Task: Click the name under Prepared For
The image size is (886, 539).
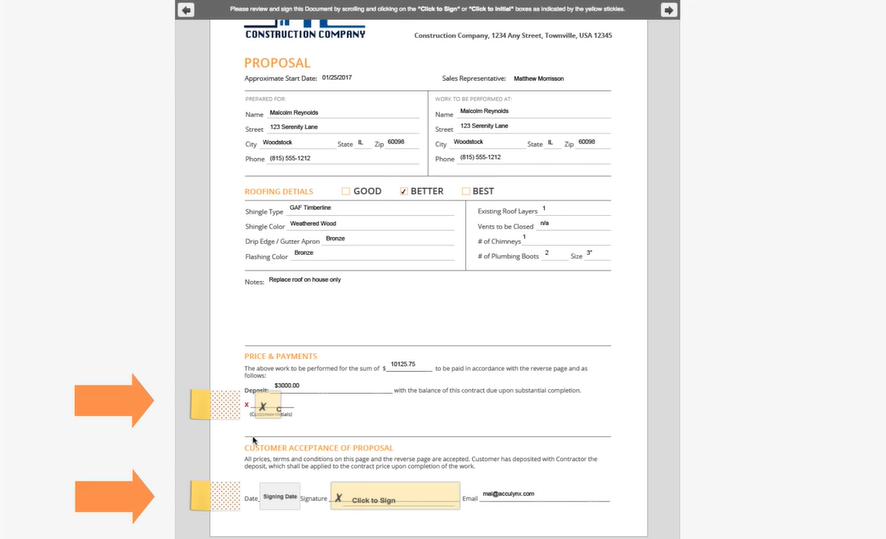Action: [294, 112]
